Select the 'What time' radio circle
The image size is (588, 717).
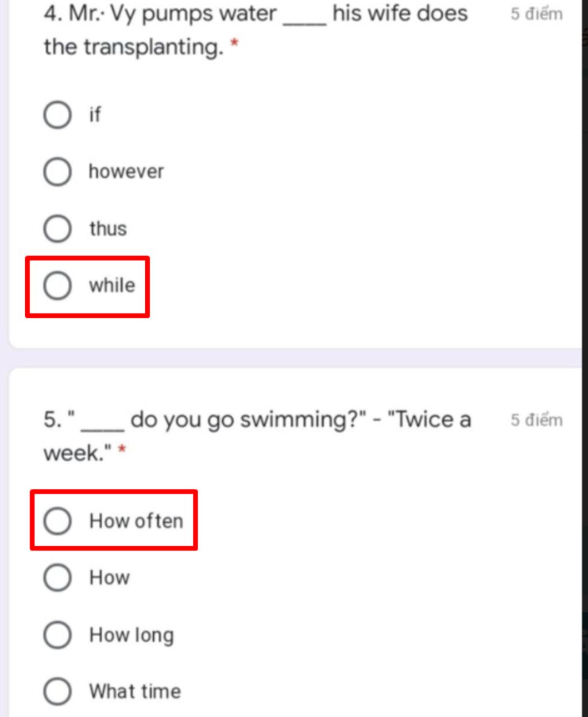(57, 691)
